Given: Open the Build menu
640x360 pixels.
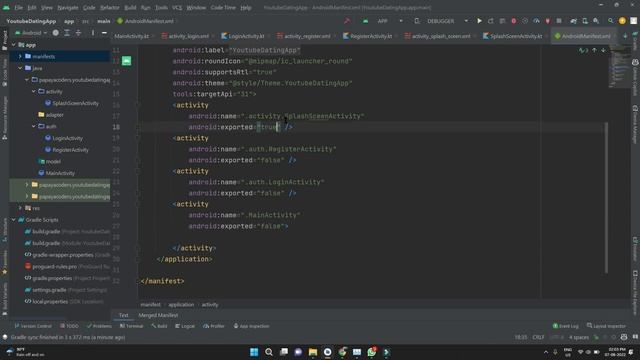Looking at the screenshot, I should (x=130, y=7).
